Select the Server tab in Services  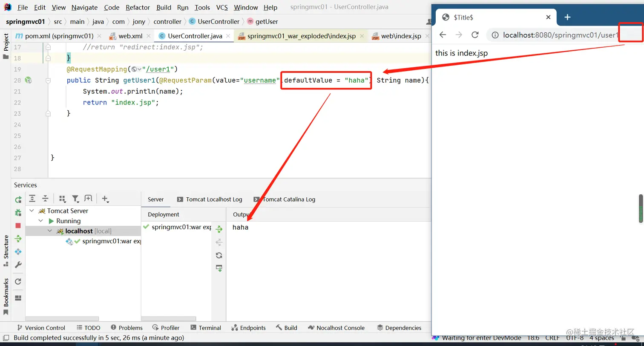tap(156, 199)
